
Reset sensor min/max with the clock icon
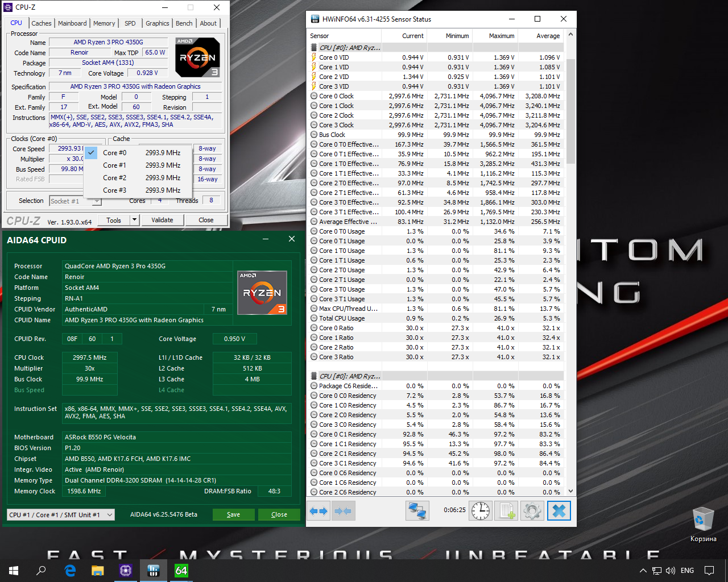[481, 511]
